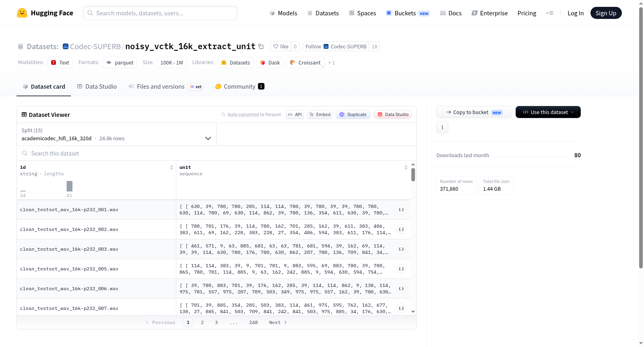Open Auto-converted to Parquet link
Viewport: 644px width, 347px height.
point(254,114)
